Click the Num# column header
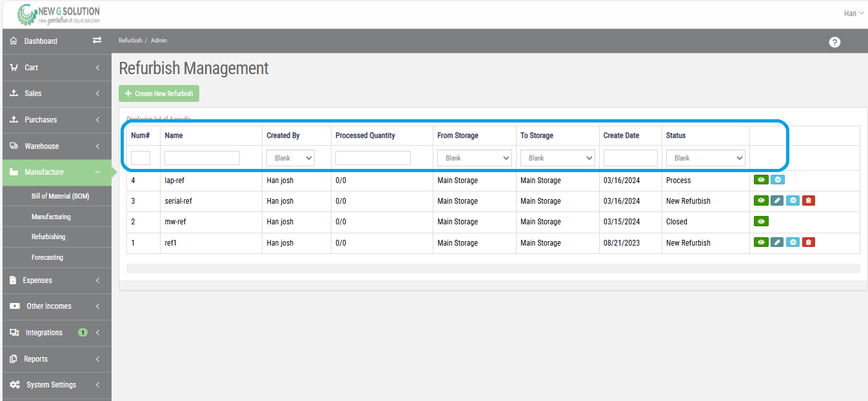 [x=141, y=135]
